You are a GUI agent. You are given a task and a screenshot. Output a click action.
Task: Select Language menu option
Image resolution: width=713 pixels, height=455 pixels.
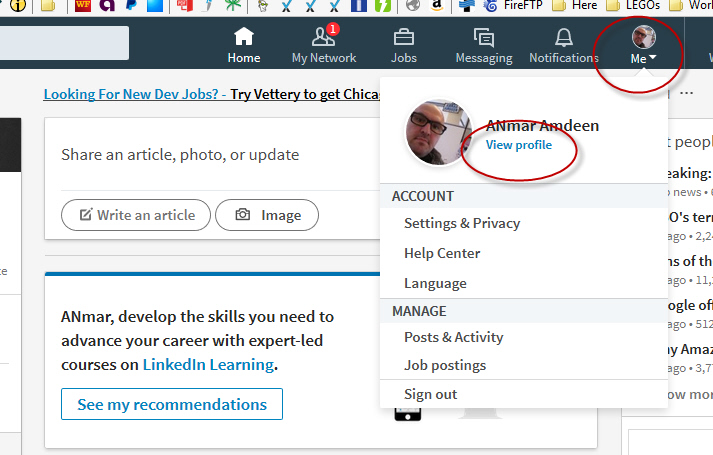tap(434, 283)
